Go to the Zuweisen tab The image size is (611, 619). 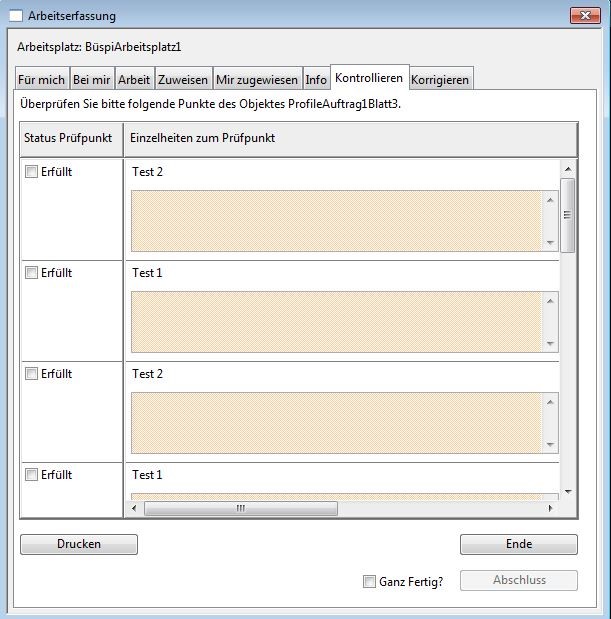click(183, 80)
